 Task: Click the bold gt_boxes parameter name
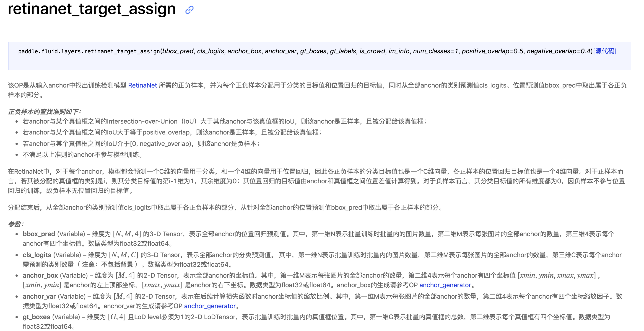(x=36, y=317)
